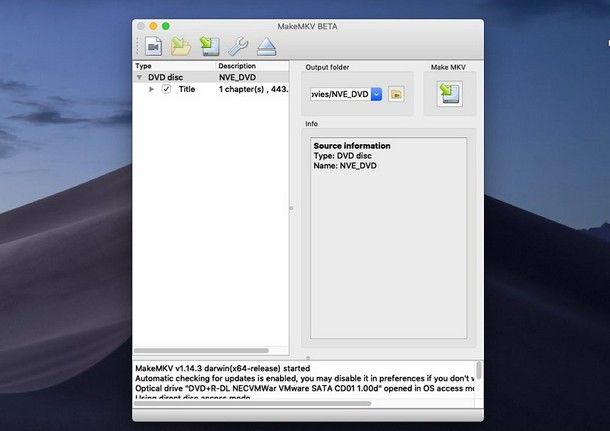Viewport: 610px width, 431px height.
Task: Click the toolbar drag handle dots
Action: 137,47
